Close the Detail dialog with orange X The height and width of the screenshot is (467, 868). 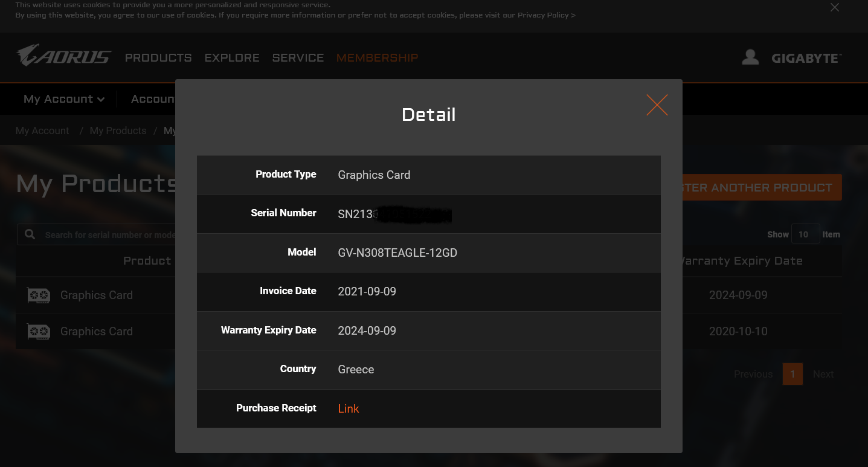(657, 105)
